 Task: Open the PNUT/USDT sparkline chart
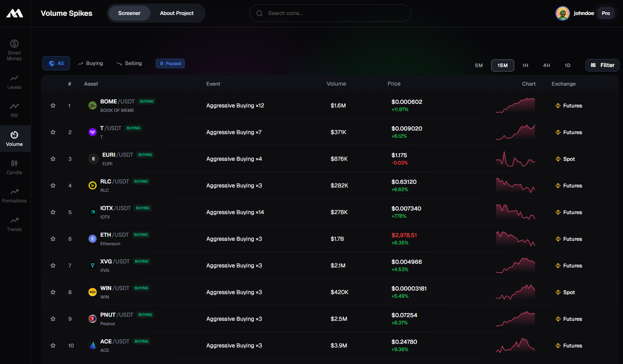tap(515, 319)
